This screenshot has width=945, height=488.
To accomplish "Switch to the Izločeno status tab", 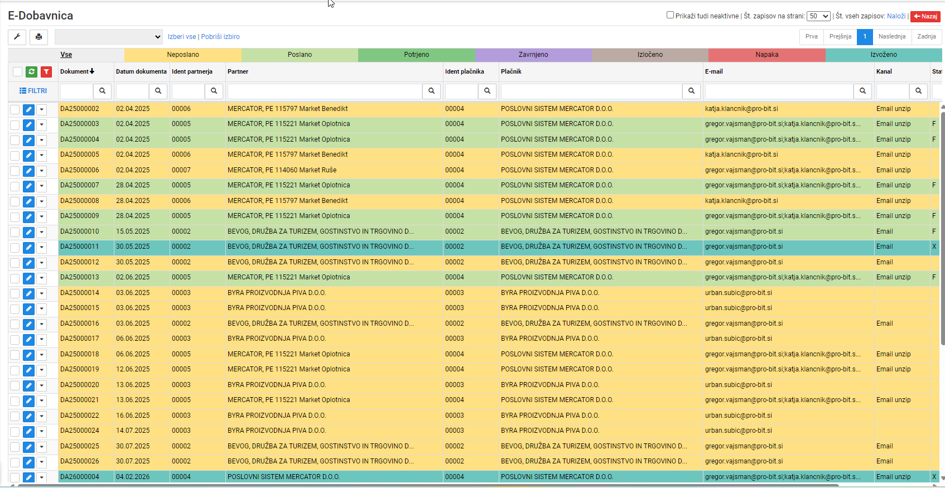I will [x=650, y=55].
